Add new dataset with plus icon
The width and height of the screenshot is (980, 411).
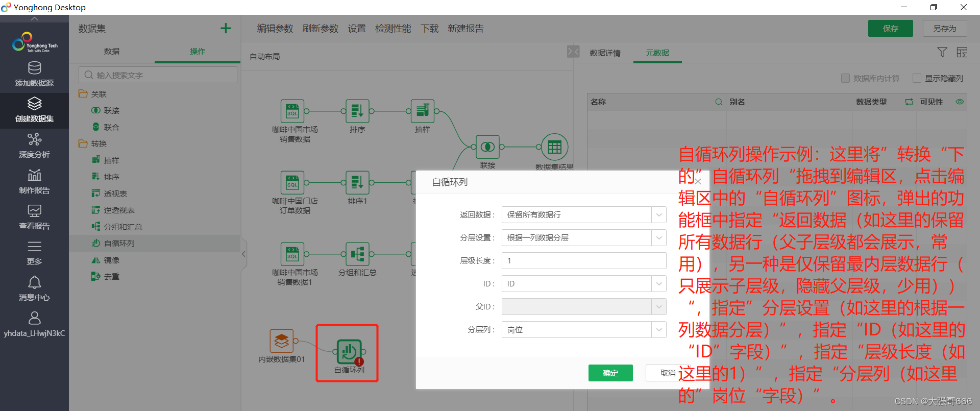click(226, 28)
